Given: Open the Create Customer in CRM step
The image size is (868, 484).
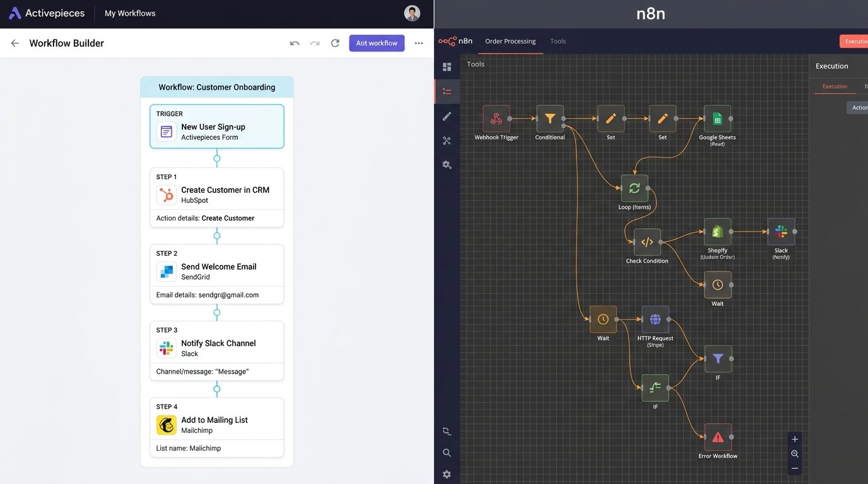Looking at the screenshot, I should [x=217, y=197].
